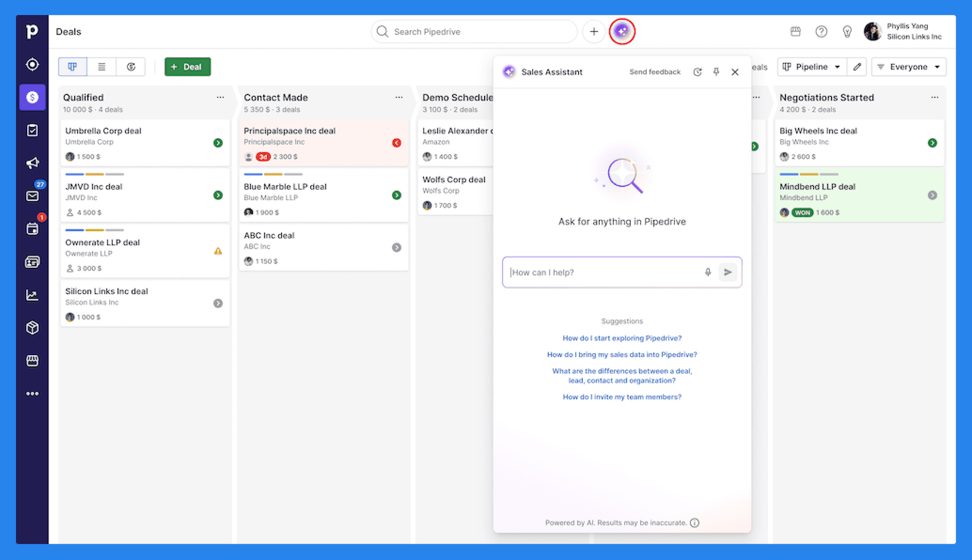Click the Search Pipedrive field
Viewport: 972px width, 560px height.
474,31
